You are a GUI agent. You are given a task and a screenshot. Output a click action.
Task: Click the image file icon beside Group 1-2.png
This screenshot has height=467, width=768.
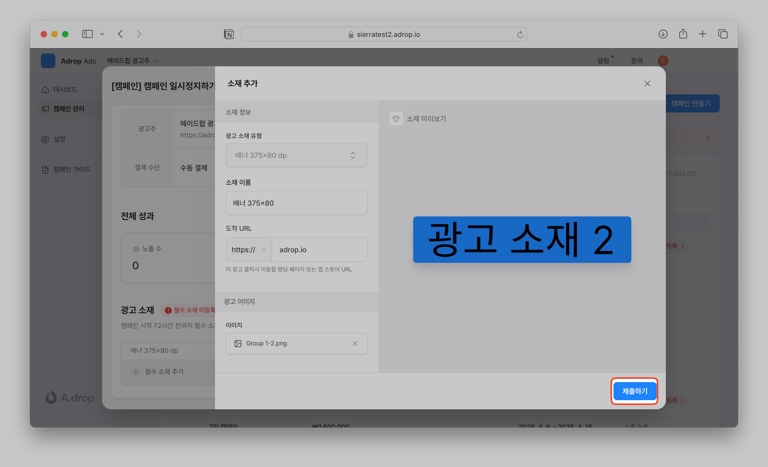(x=238, y=344)
